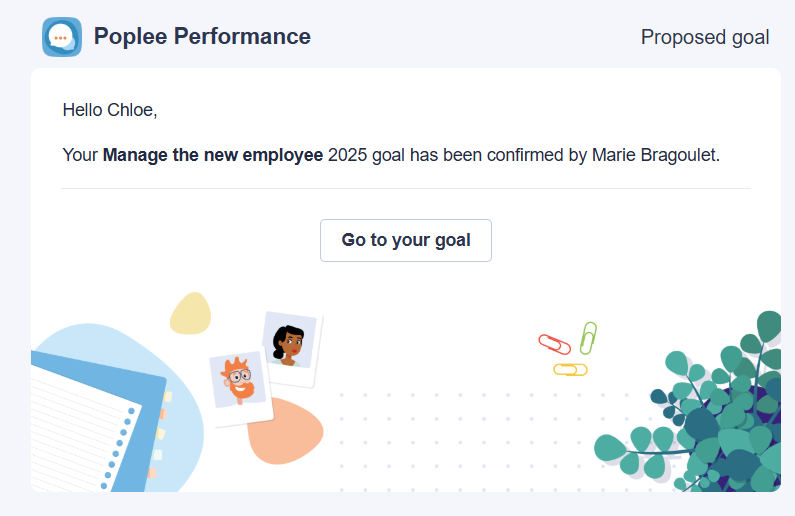
Task: Select the dark-haired woman portrait photo
Action: pyautogui.click(x=290, y=347)
